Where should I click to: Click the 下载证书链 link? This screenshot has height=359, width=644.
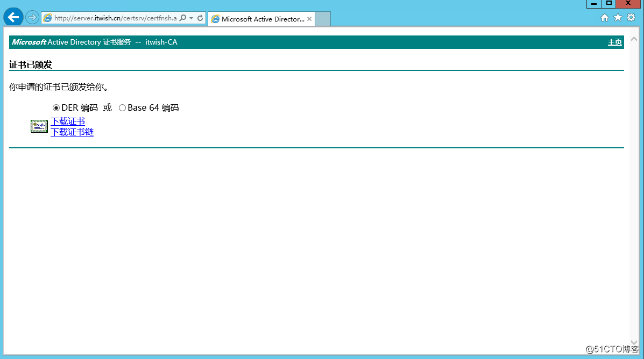tap(72, 132)
